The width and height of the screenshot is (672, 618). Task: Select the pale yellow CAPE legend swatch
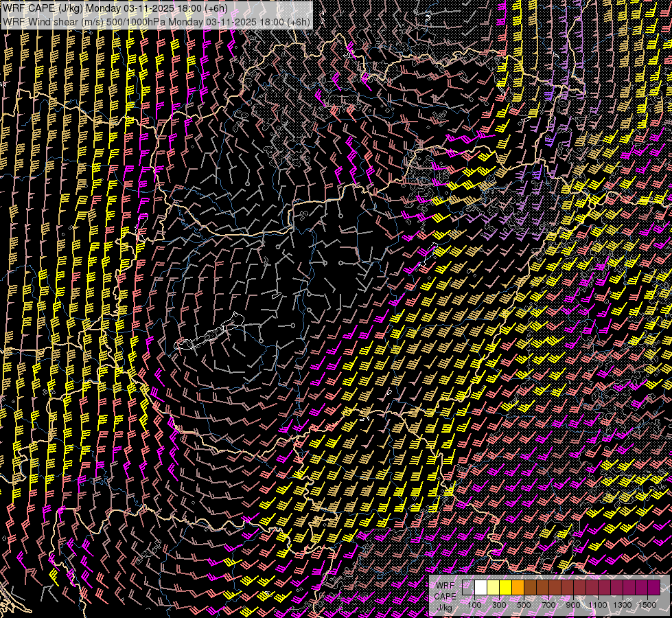pyautogui.click(x=494, y=587)
